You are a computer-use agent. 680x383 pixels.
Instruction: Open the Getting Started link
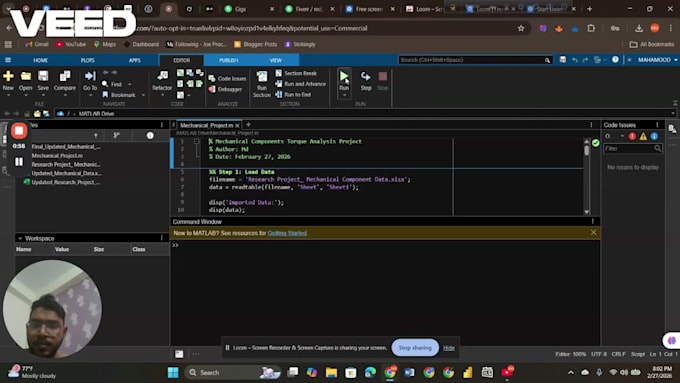pyautogui.click(x=287, y=233)
